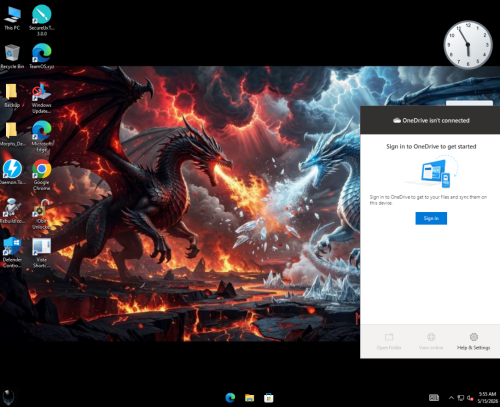Launch Microsoft Store from the taskbar
Viewport: 500px width, 407px height.
pos(269,398)
